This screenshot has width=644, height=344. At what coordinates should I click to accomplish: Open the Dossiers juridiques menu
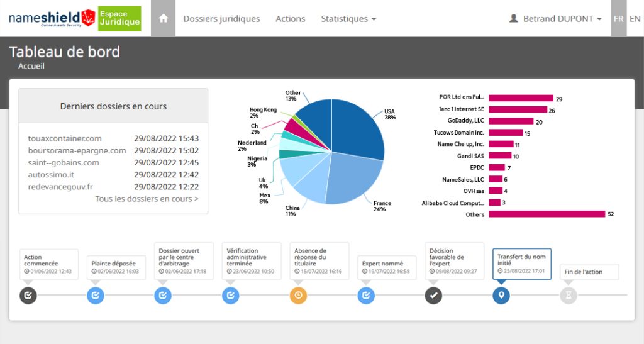pyautogui.click(x=221, y=19)
